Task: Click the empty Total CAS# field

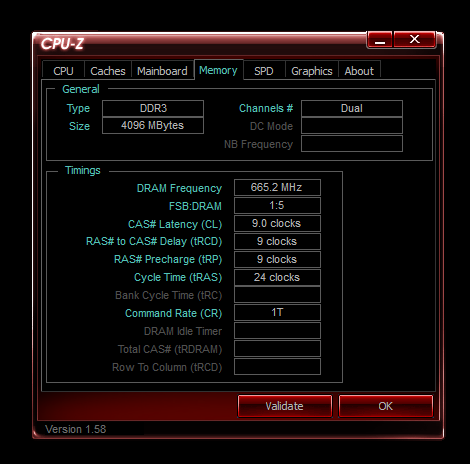Action: [277, 349]
